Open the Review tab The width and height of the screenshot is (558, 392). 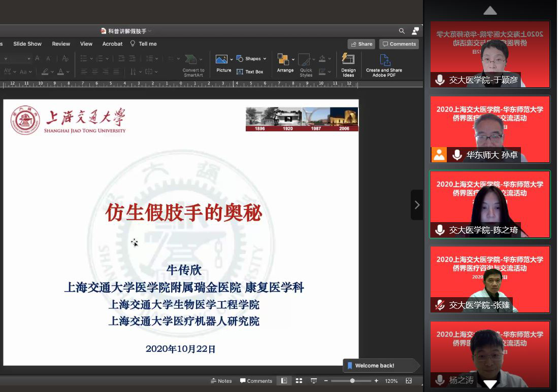(x=61, y=44)
